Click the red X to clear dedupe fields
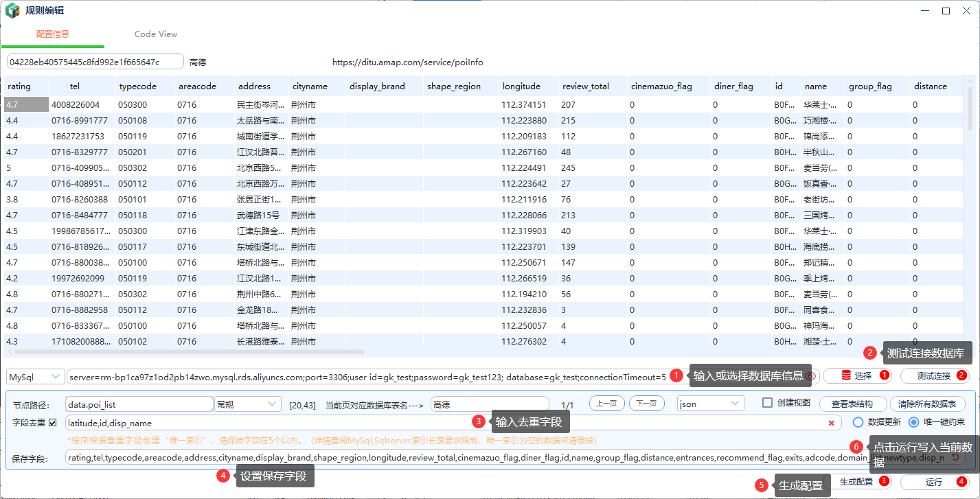980x499 pixels. 831,423
